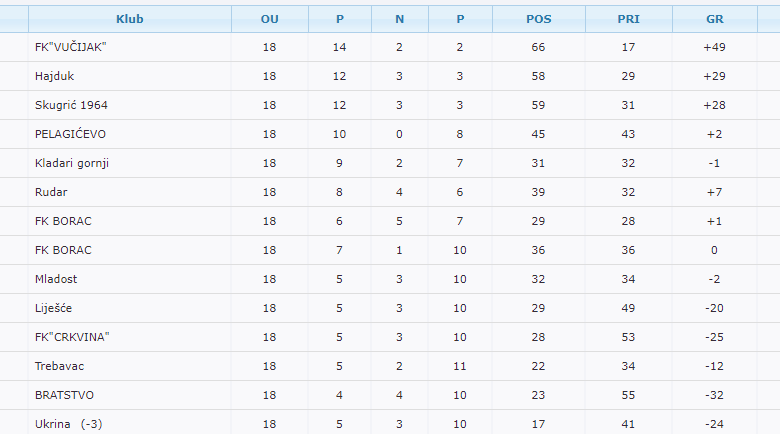Click the PRI column header
This screenshot has width=780, height=434.
point(628,19)
